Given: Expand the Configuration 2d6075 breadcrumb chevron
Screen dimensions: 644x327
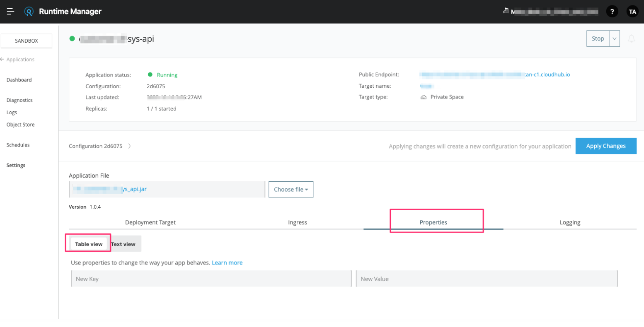Looking at the screenshot, I should (x=129, y=146).
